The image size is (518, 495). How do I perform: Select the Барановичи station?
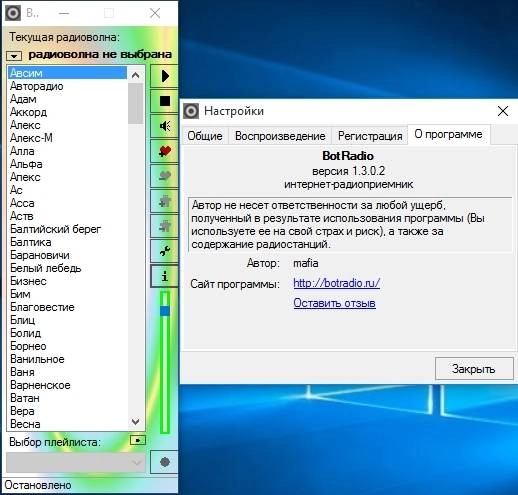pos(67,255)
